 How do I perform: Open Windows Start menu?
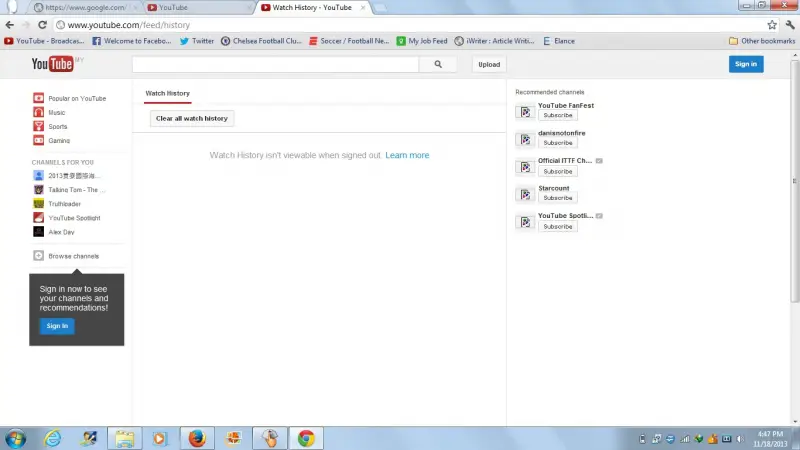click(15, 438)
